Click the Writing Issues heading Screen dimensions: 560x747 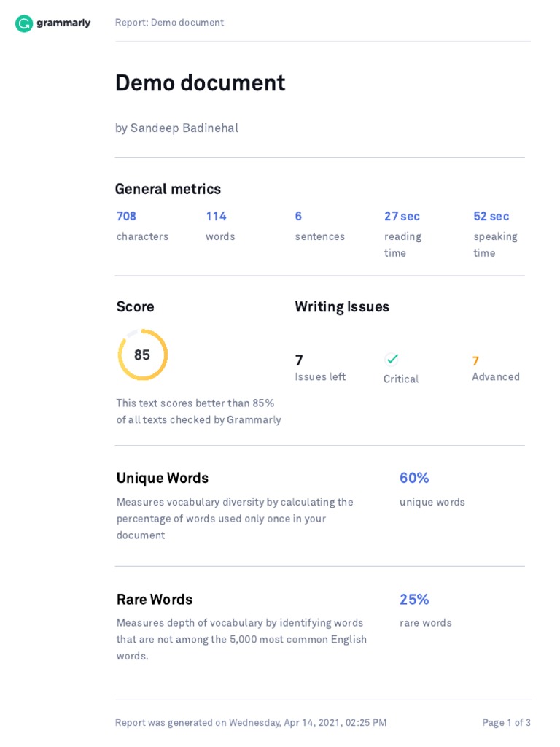point(342,307)
